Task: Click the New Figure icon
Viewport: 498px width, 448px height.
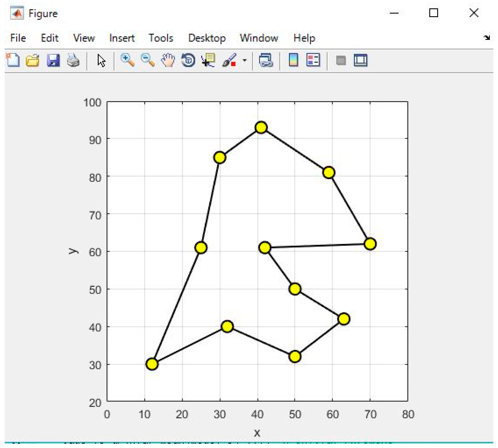Action: pyautogui.click(x=13, y=60)
